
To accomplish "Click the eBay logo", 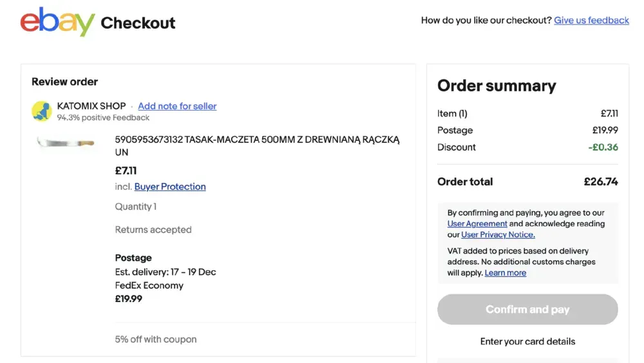I will [x=57, y=23].
